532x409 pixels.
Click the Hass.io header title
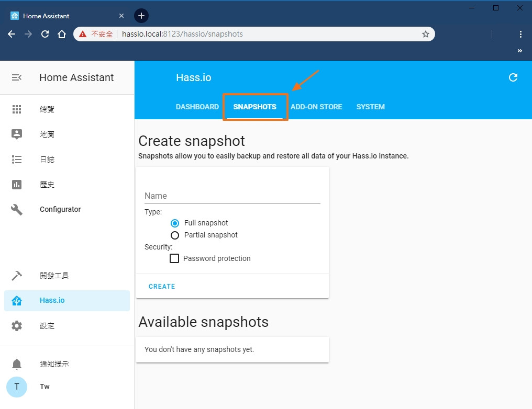click(x=193, y=77)
